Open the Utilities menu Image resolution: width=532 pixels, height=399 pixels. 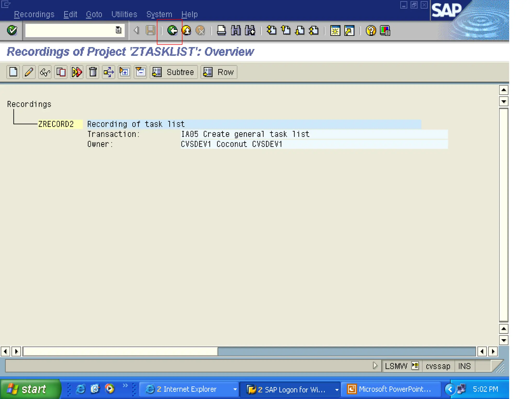[124, 14]
